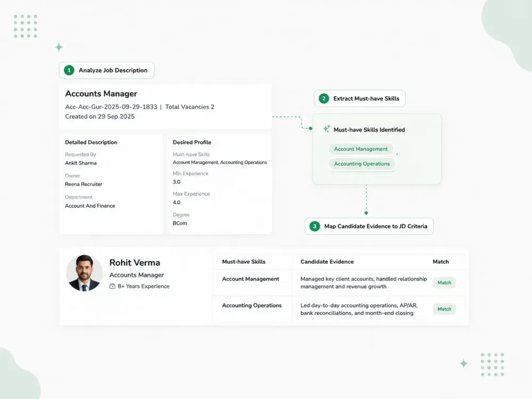Click Created on 29 Sep 2025 text
This screenshot has height=399, width=532.
[100, 117]
